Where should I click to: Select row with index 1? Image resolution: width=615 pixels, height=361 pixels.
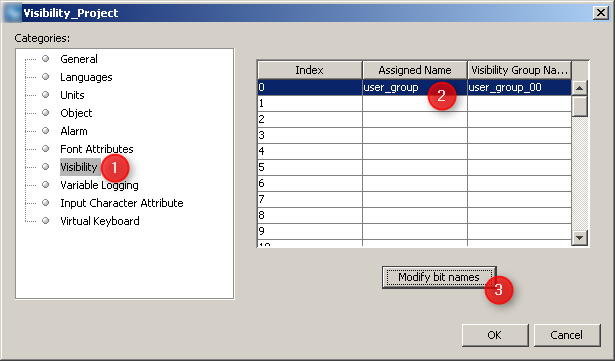(415, 104)
